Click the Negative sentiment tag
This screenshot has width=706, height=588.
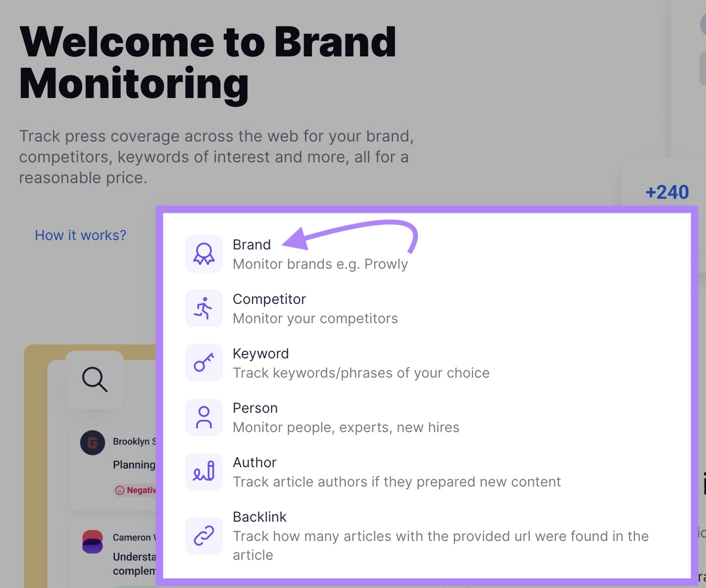[x=135, y=490]
